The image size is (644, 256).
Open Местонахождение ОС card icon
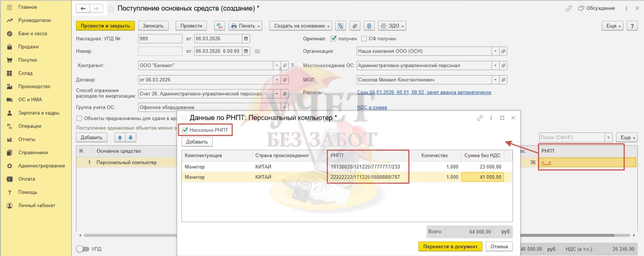[x=503, y=65]
